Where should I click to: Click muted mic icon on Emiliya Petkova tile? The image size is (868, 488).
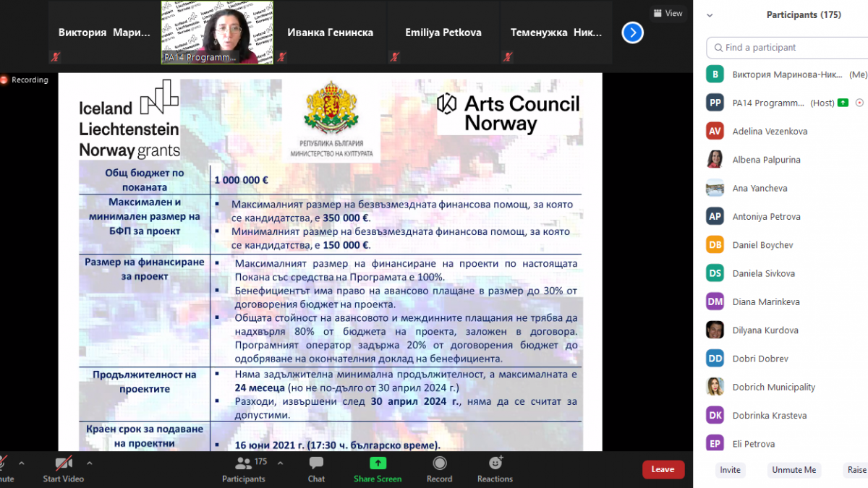[x=395, y=56]
